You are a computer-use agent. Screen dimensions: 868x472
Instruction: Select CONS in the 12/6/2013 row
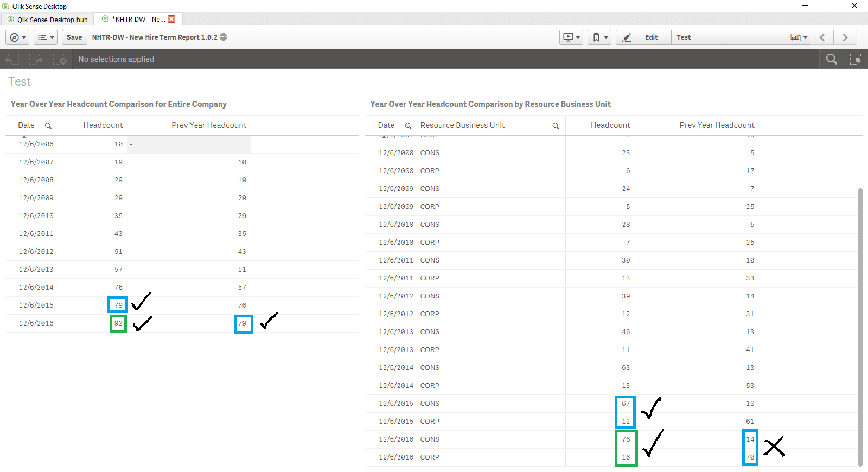(x=430, y=332)
